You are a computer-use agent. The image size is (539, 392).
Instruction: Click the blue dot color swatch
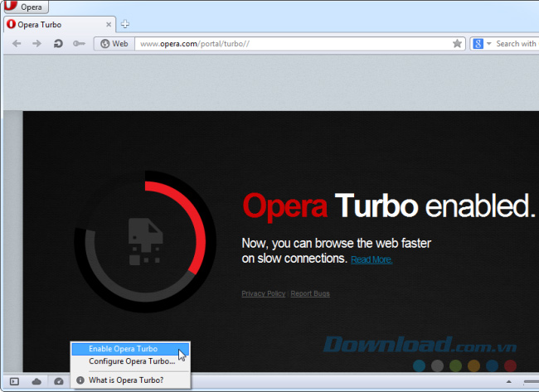tap(419, 365)
